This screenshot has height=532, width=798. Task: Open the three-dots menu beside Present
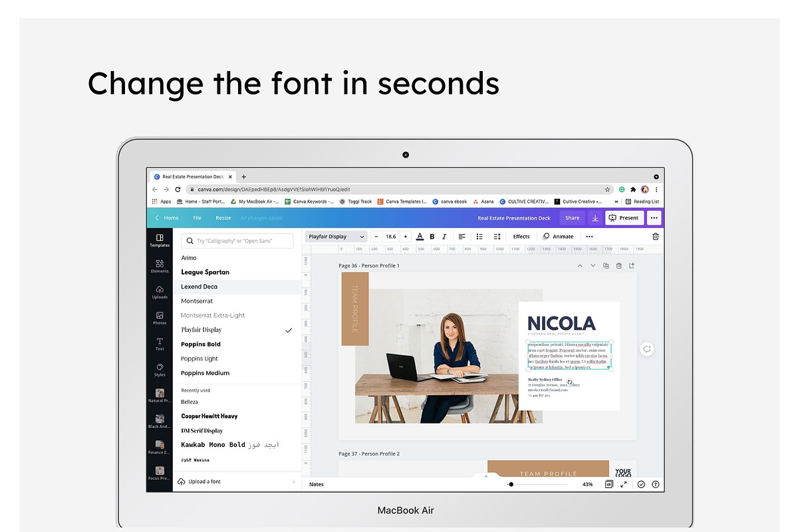tap(654, 218)
